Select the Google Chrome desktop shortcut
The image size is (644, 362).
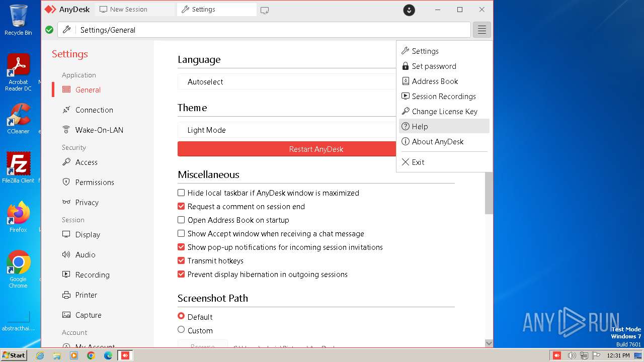pyautogui.click(x=18, y=269)
